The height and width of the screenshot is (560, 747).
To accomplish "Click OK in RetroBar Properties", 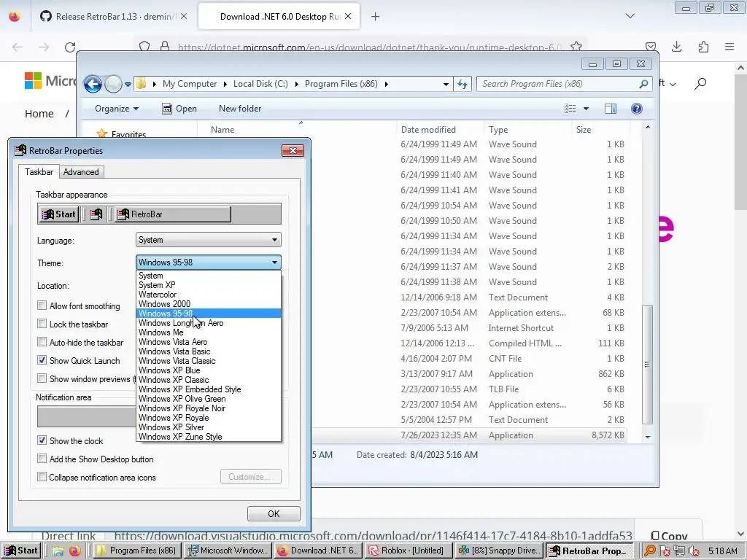I will 274,514.
